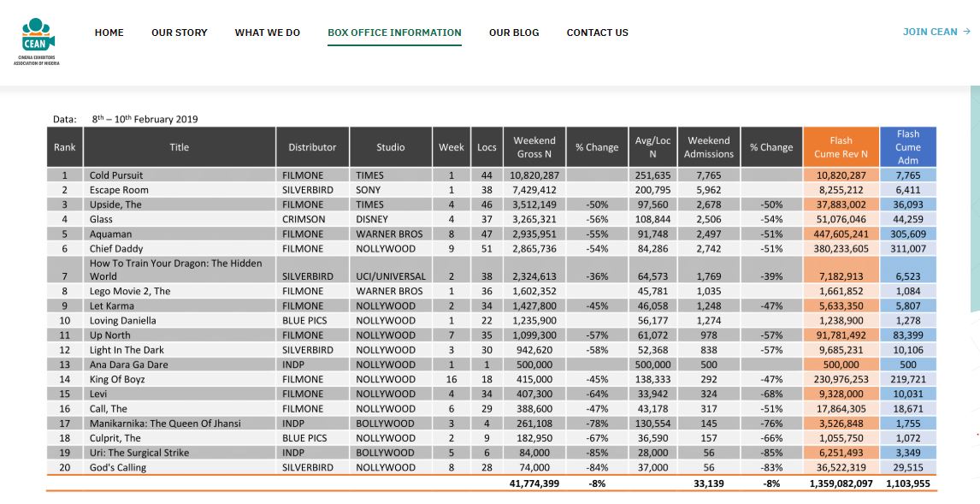Click the God's Calling title cell

pyautogui.click(x=118, y=467)
